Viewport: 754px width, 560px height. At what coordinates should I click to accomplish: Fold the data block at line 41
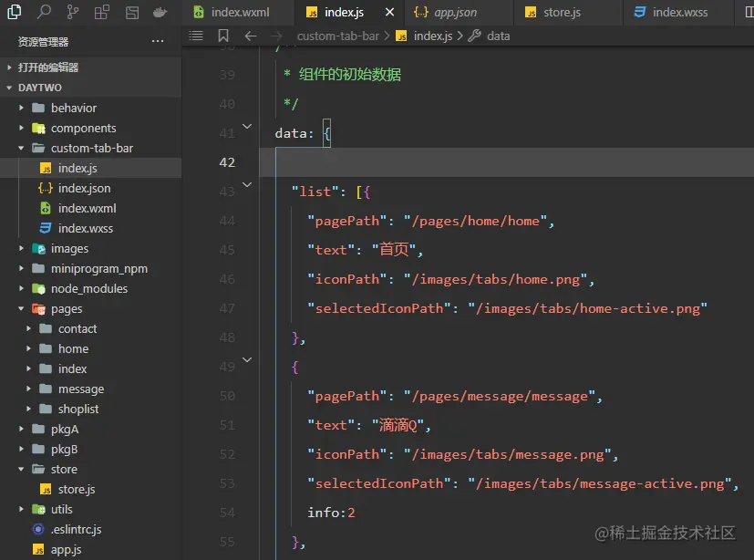coord(247,127)
